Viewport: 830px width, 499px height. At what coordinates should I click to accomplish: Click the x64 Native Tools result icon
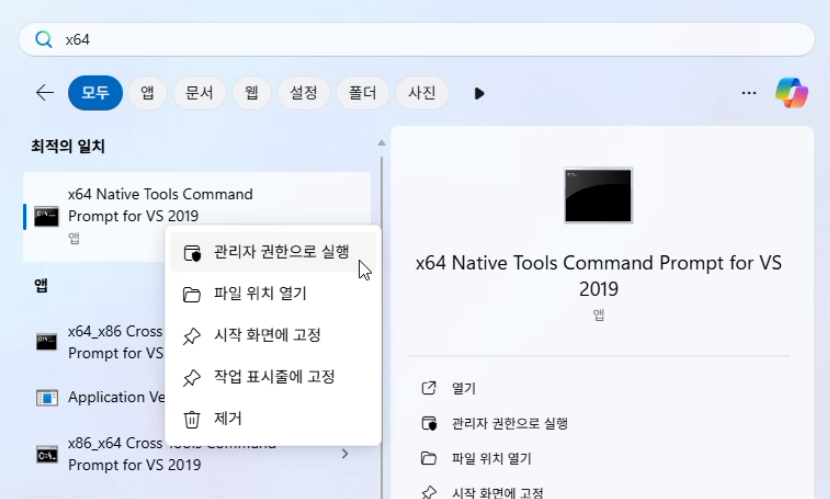[47, 216]
